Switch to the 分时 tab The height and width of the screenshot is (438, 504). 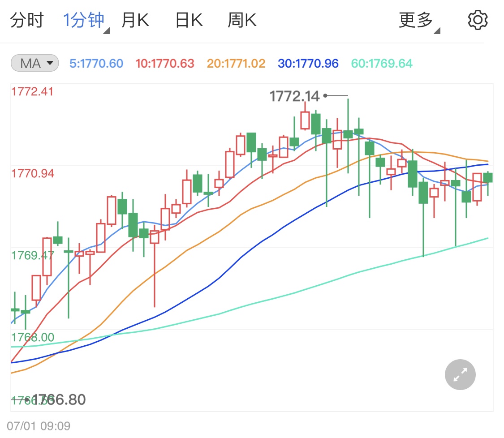coord(27,20)
